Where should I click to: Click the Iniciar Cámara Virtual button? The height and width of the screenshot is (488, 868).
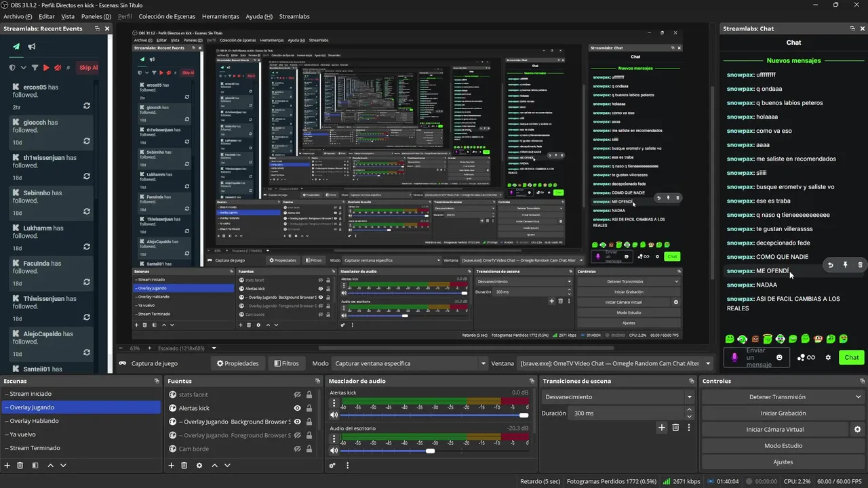[774, 430]
